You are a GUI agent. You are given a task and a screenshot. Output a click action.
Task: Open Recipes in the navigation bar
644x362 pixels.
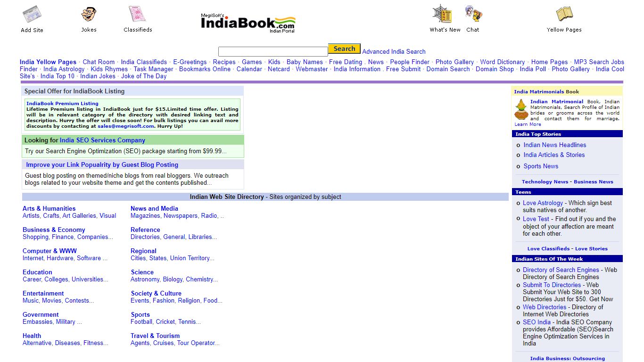(x=224, y=62)
